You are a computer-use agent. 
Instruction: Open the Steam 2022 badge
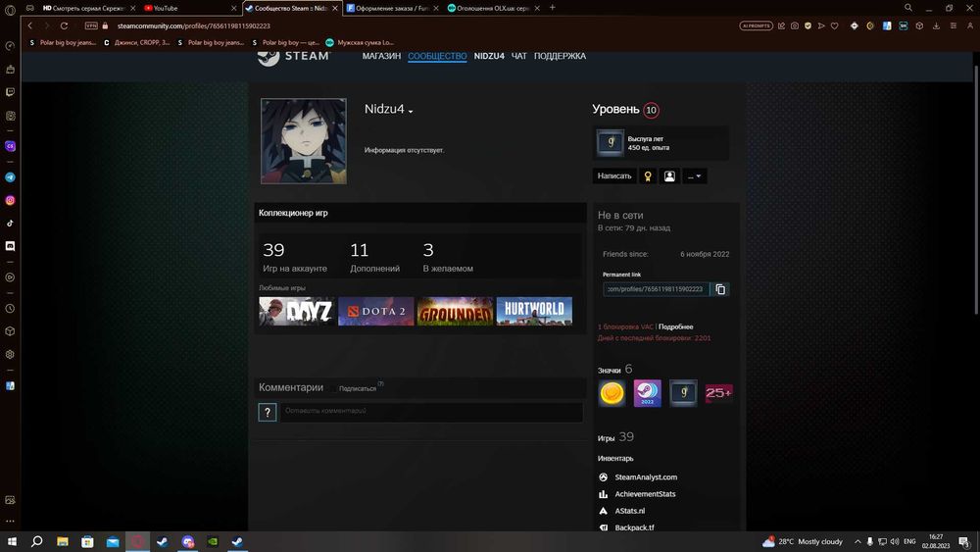[x=648, y=393]
